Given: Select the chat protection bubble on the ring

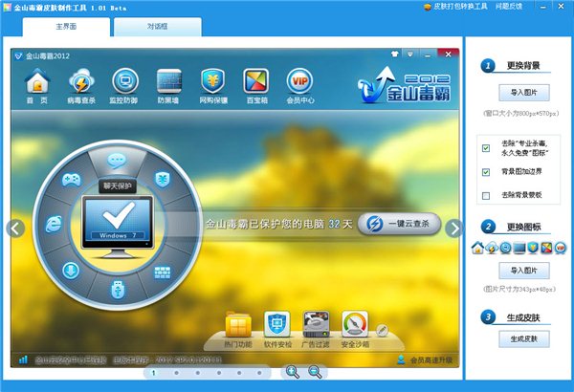Looking at the screenshot, I should pyautogui.click(x=117, y=161).
